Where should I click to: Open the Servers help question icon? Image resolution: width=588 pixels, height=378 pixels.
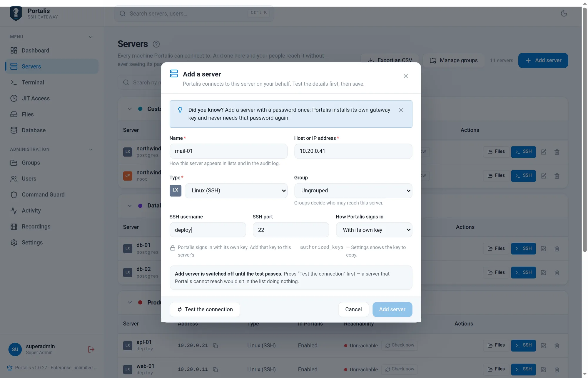[156, 44]
